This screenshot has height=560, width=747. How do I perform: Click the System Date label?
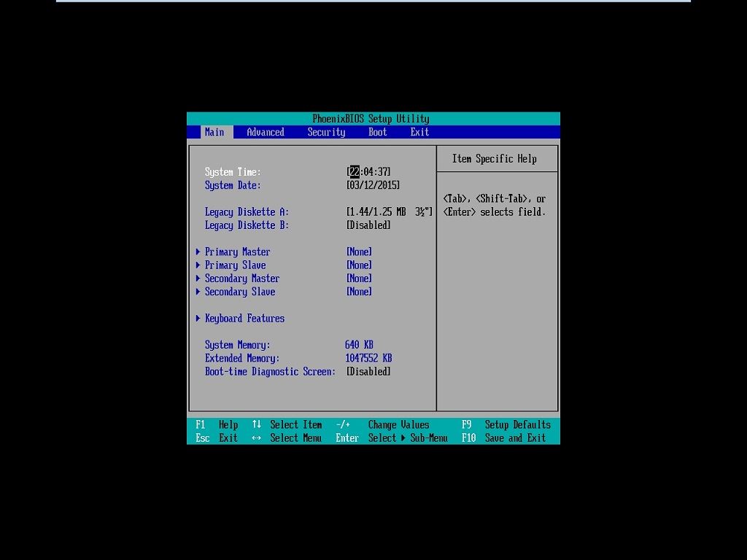pyautogui.click(x=233, y=185)
